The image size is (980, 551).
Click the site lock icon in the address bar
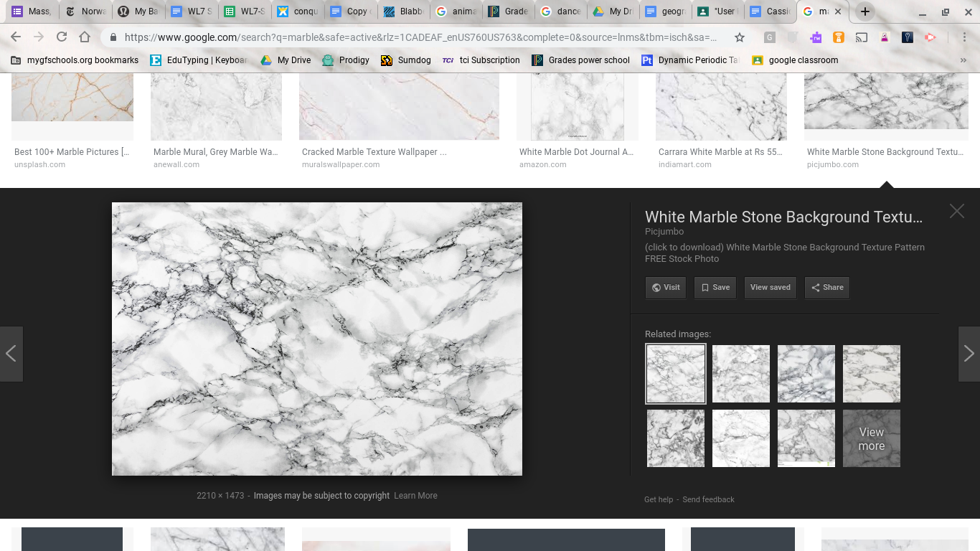(x=113, y=37)
